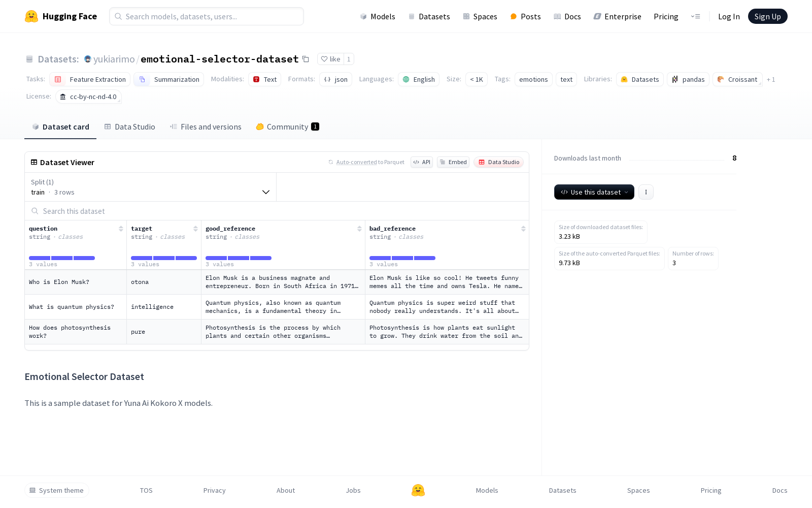Open Enterprise in top navigation

point(618,17)
